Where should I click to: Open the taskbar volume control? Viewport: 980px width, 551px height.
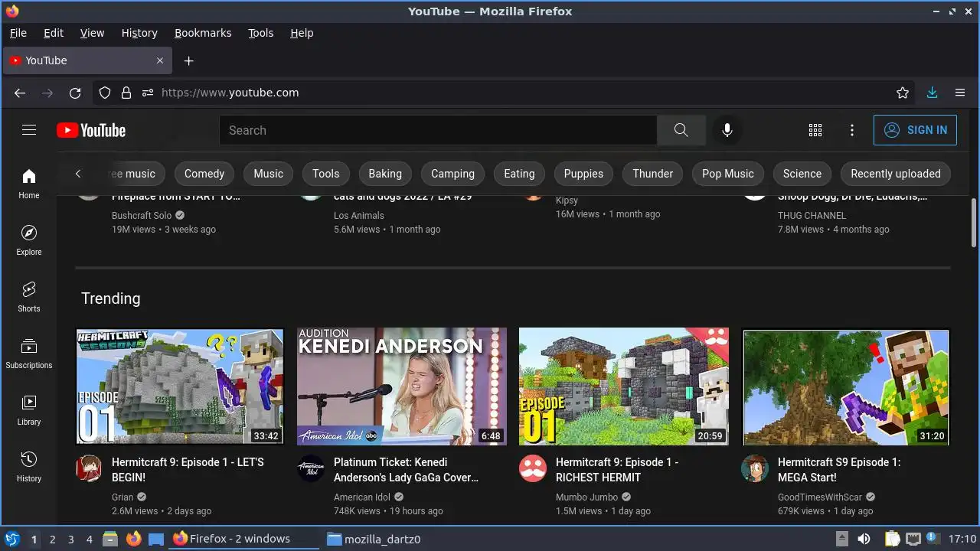click(864, 539)
